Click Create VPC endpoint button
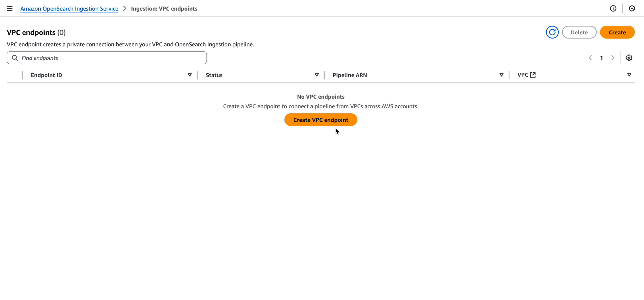 pyautogui.click(x=321, y=120)
